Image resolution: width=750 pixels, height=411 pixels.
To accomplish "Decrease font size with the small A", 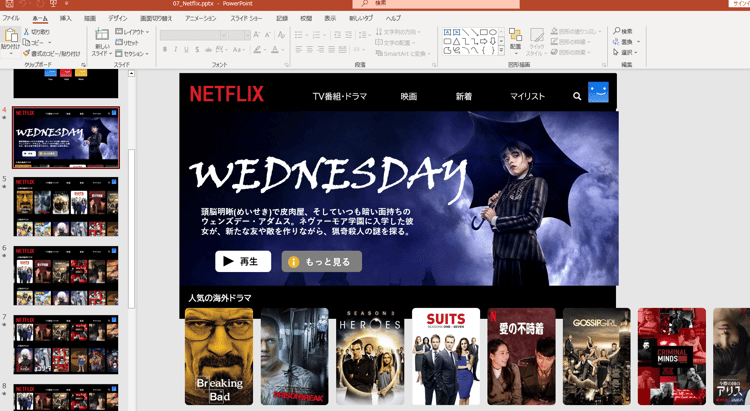I will (x=268, y=35).
